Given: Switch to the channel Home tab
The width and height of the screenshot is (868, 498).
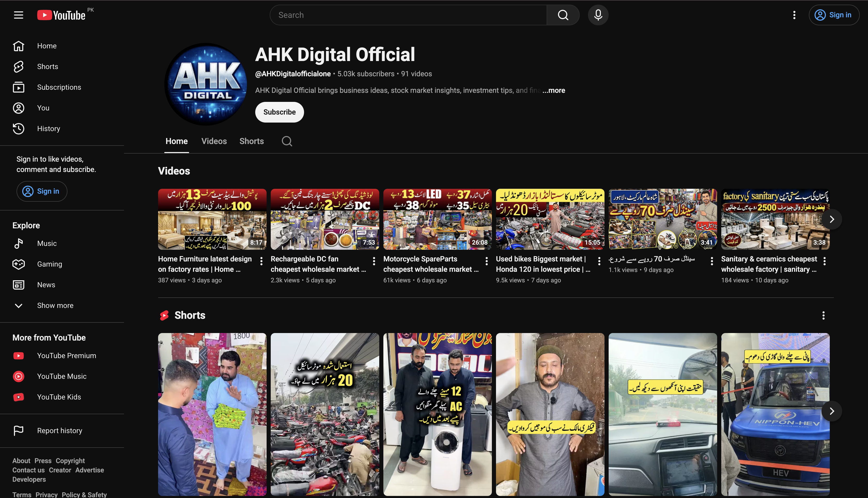Looking at the screenshot, I should 177,141.
